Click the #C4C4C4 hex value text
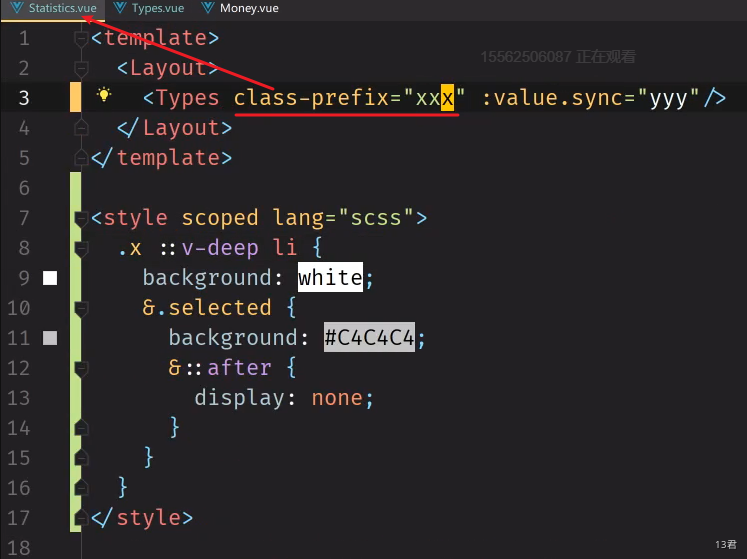The width and height of the screenshot is (747, 559). (369, 337)
